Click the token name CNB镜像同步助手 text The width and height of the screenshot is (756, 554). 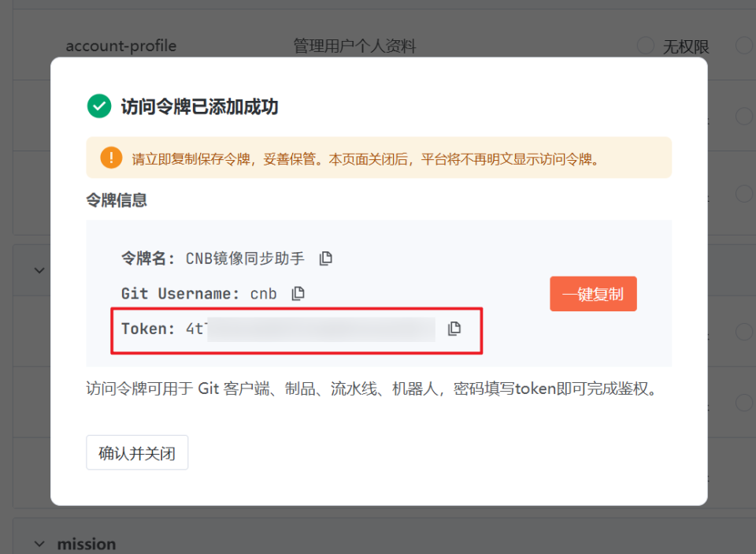245,258
